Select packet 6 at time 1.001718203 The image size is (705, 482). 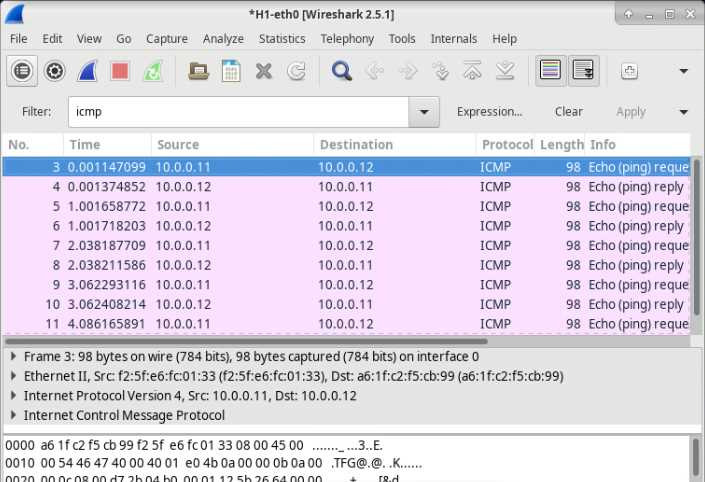click(346, 226)
